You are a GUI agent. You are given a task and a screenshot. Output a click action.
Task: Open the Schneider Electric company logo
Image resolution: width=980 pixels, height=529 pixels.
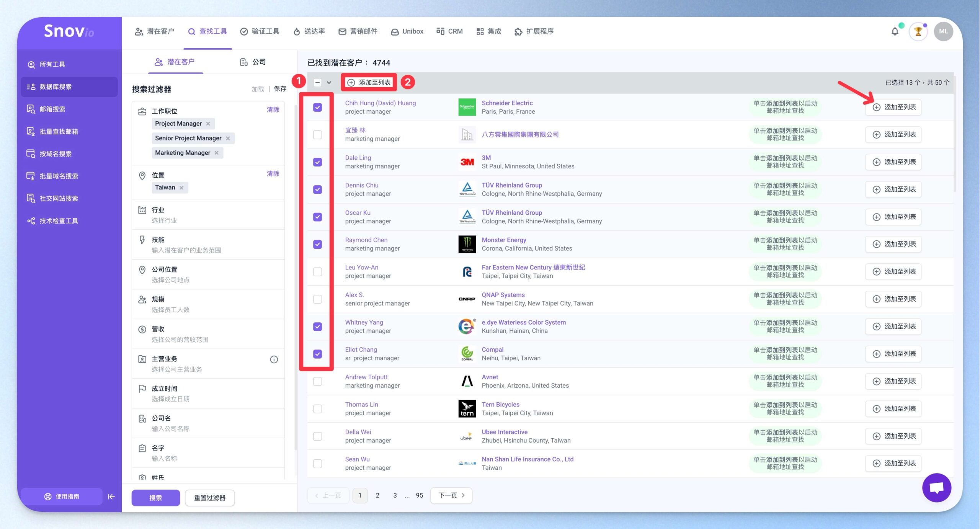click(x=467, y=107)
